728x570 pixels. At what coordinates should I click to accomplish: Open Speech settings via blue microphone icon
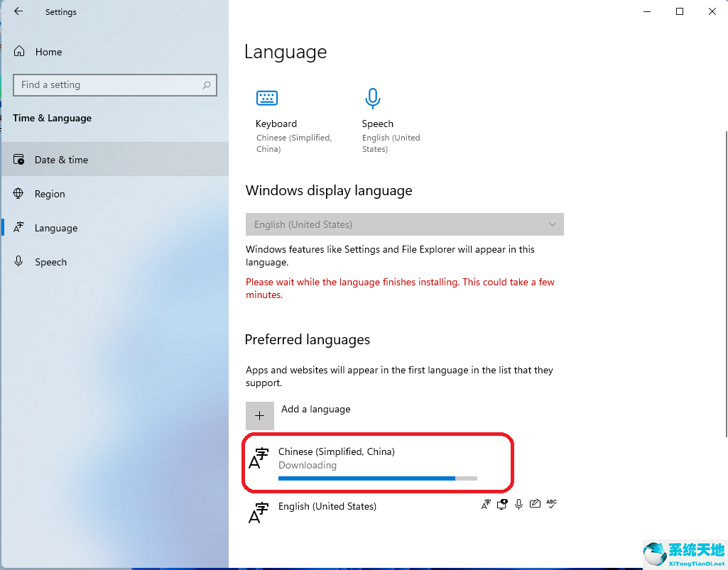pyautogui.click(x=373, y=98)
